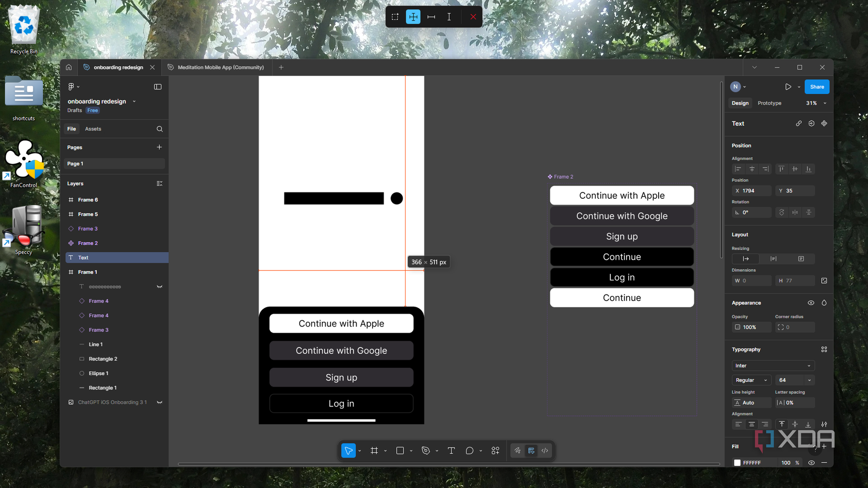Screen dimensions: 868x488
Task: Select the Rectangle shape tool
Action: click(400, 451)
